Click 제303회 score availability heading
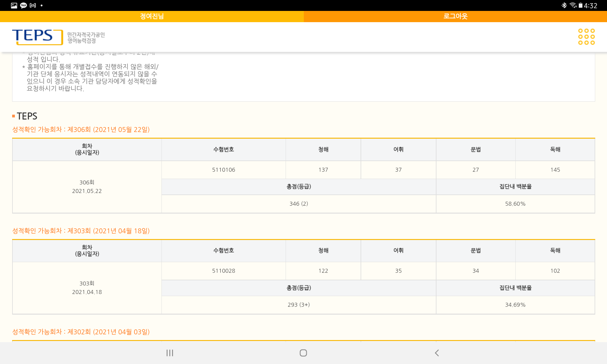The width and height of the screenshot is (607, 364). point(81,231)
